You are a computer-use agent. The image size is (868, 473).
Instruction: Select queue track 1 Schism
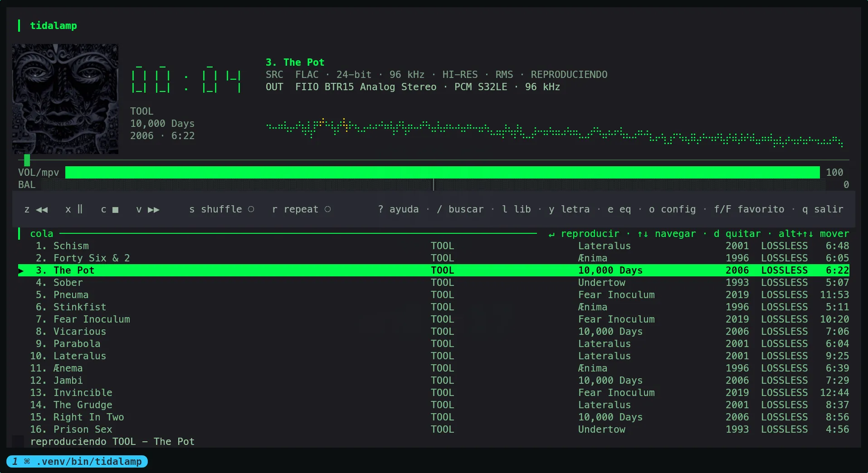434,246
